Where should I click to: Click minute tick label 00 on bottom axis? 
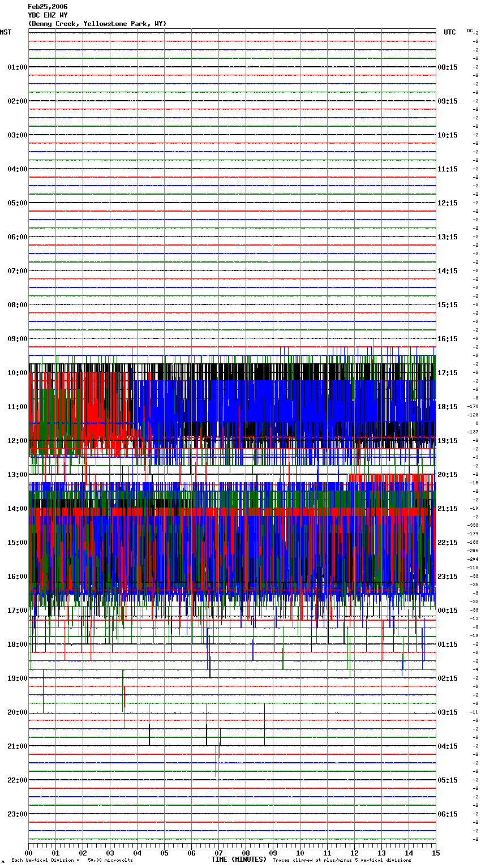click(x=29, y=853)
